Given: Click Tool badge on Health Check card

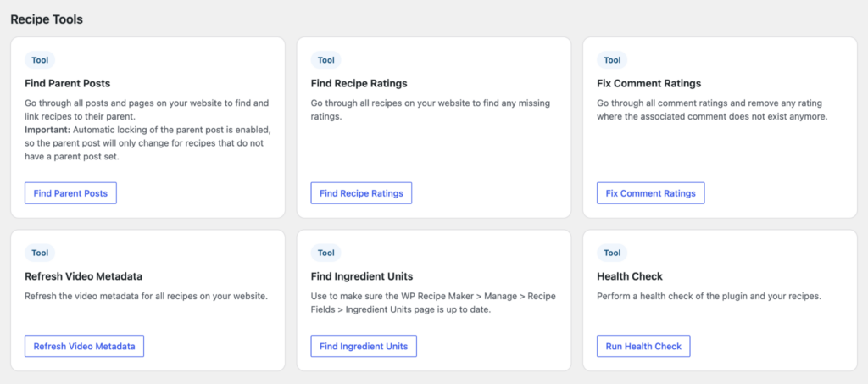Looking at the screenshot, I should 612,253.
